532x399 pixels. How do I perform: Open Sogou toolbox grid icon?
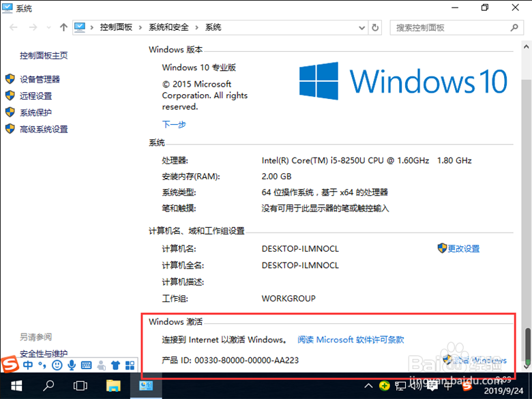click(130, 365)
